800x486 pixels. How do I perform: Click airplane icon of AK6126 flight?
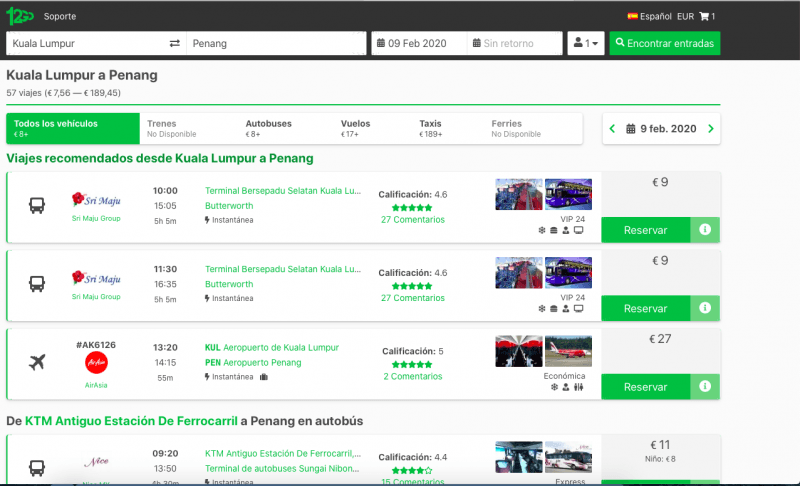click(x=37, y=363)
